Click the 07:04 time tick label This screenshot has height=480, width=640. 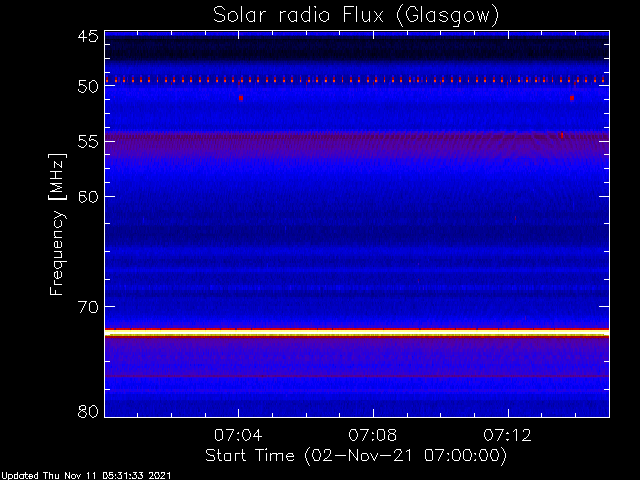tap(238, 435)
